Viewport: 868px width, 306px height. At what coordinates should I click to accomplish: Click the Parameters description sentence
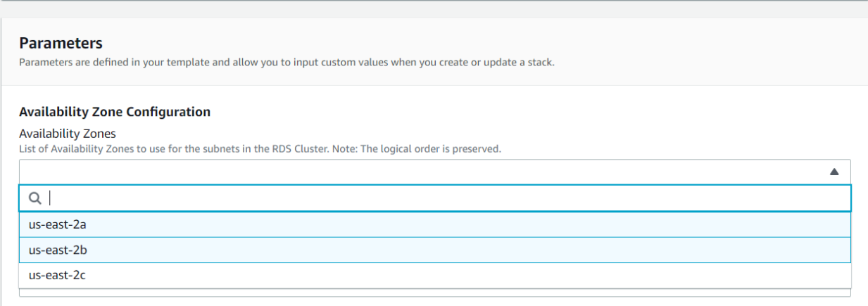tap(287, 63)
